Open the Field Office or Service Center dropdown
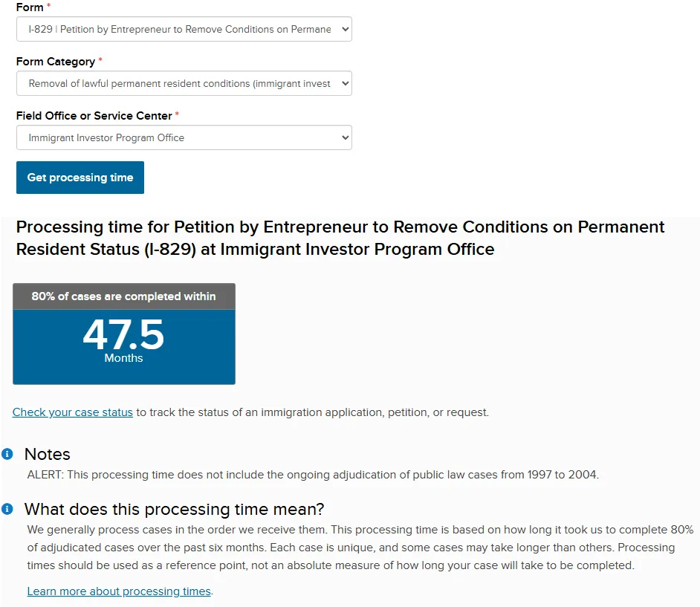Image resolution: width=700 pixels, height=607 pixels. point(184,138)
